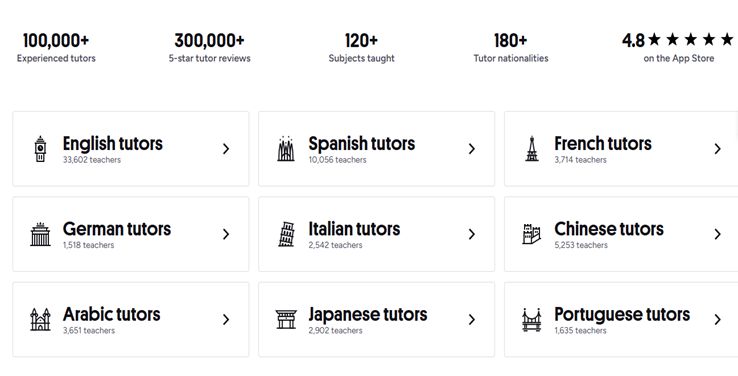Click the mosque icon for Arabic tutors

click(40, 320)
